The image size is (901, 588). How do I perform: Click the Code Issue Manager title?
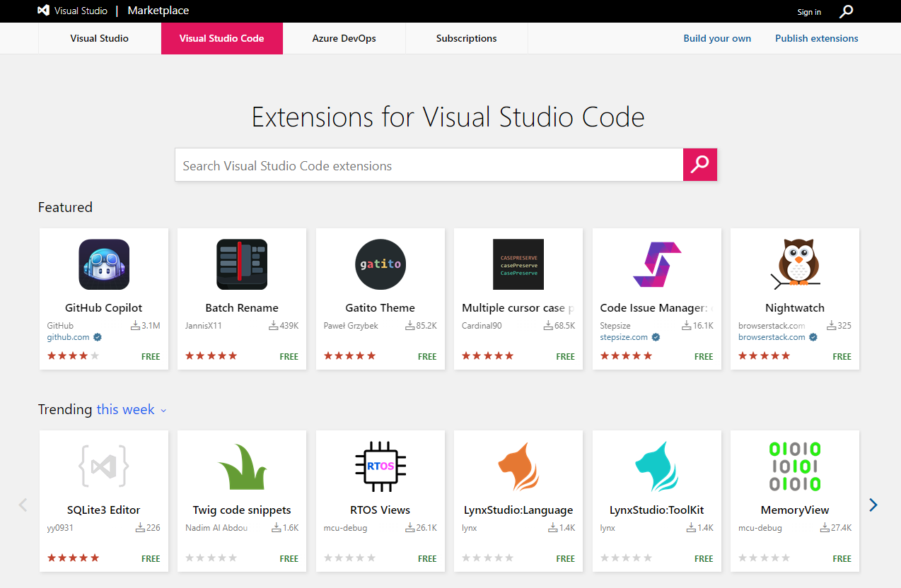[x=656, y=308]
